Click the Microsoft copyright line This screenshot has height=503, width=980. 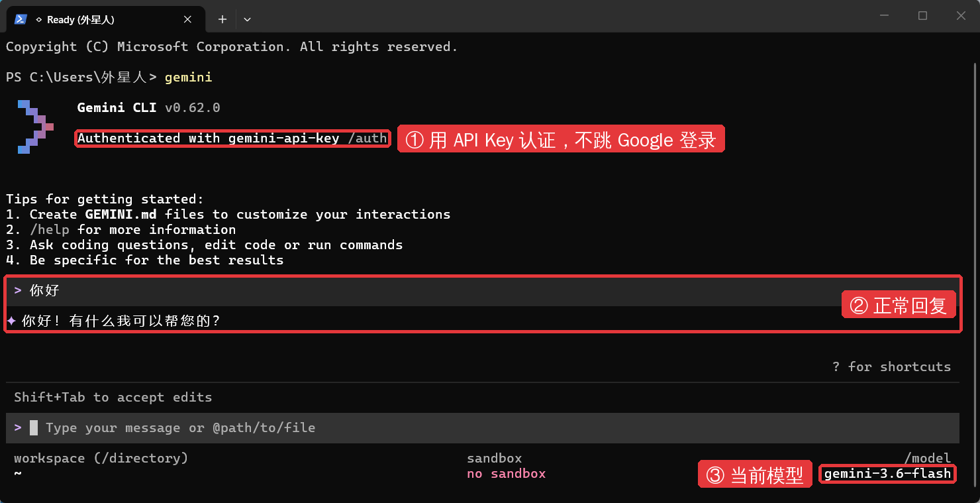tap(232, 46)
